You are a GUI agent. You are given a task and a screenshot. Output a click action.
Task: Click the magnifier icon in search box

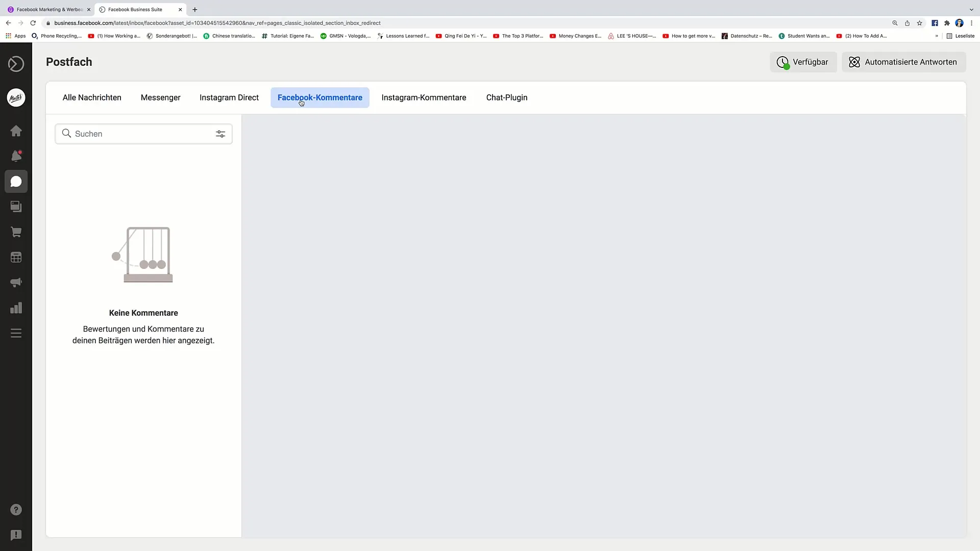pos(66,133)
